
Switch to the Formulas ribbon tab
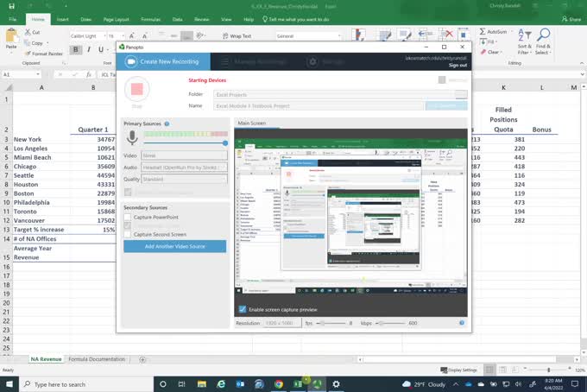151,19
